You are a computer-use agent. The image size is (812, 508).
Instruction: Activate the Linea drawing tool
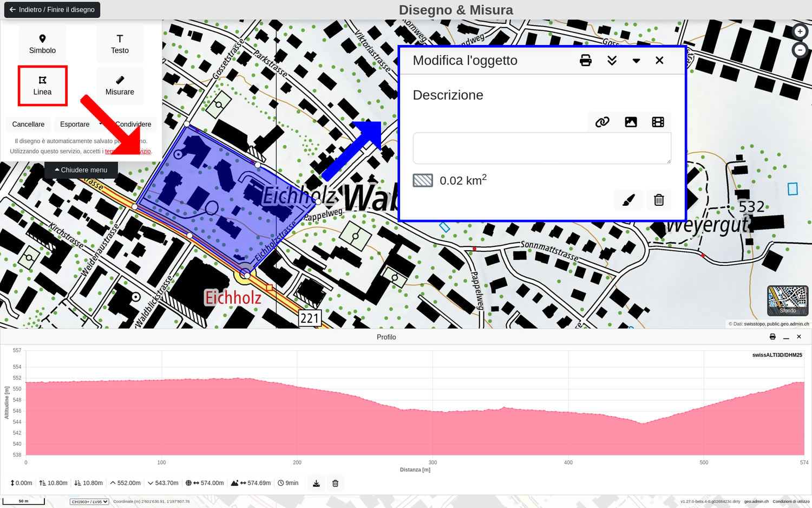coord(42,86)
